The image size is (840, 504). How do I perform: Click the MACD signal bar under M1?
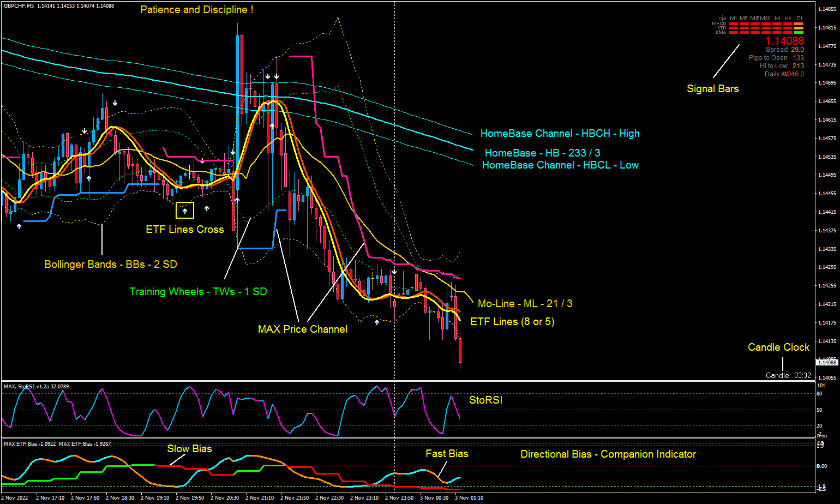click(x=734, y=24)
